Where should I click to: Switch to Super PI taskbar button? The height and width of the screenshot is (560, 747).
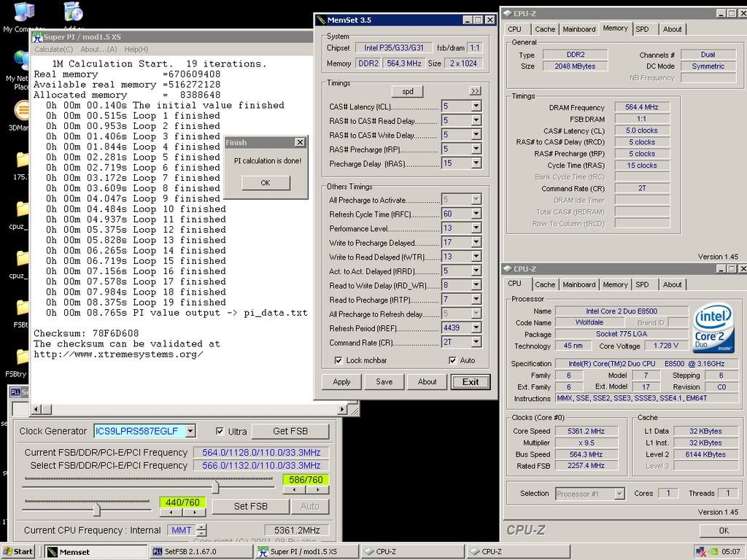pyautogui.click(x=306, y=551)
